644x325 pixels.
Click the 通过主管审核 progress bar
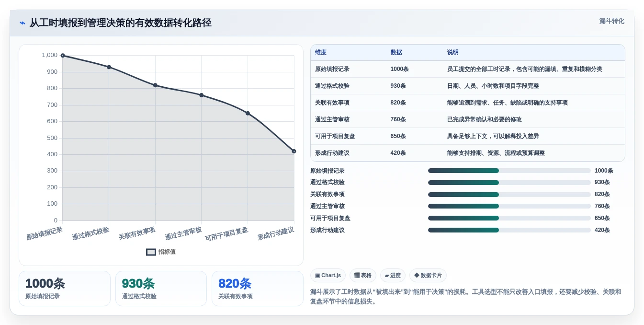pyautogui.click(x=509, y=206)
